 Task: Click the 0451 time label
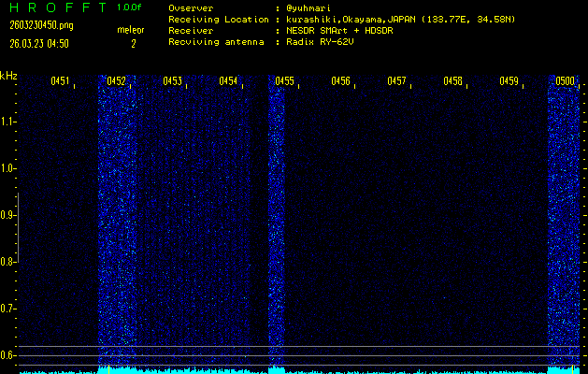(60, 81)
